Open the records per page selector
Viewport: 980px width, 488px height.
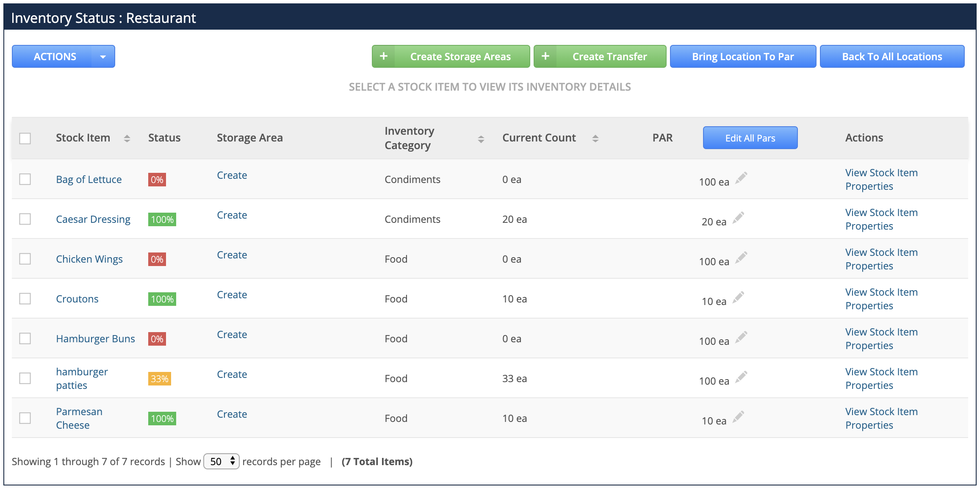tap(221, 461)
